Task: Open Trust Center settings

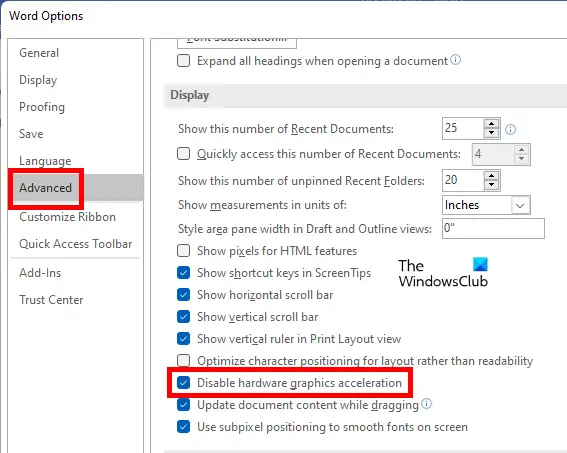Action: tap(51, 300)
